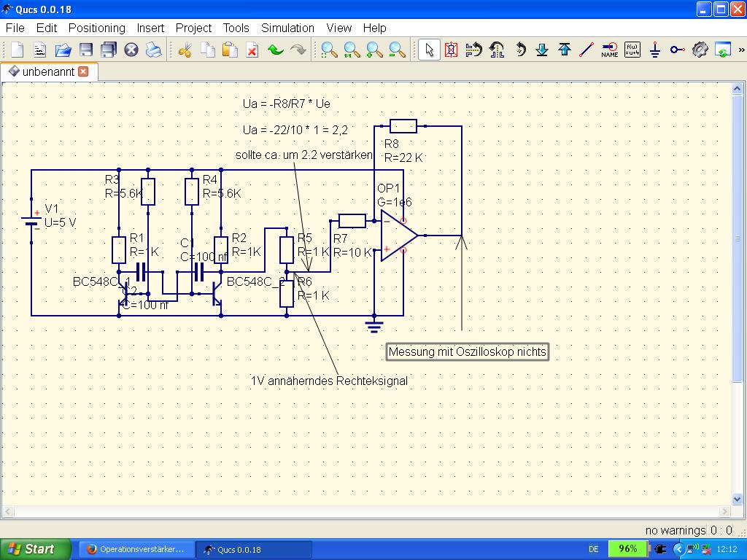
Task: Print the schematic
Action: [153, 50]
